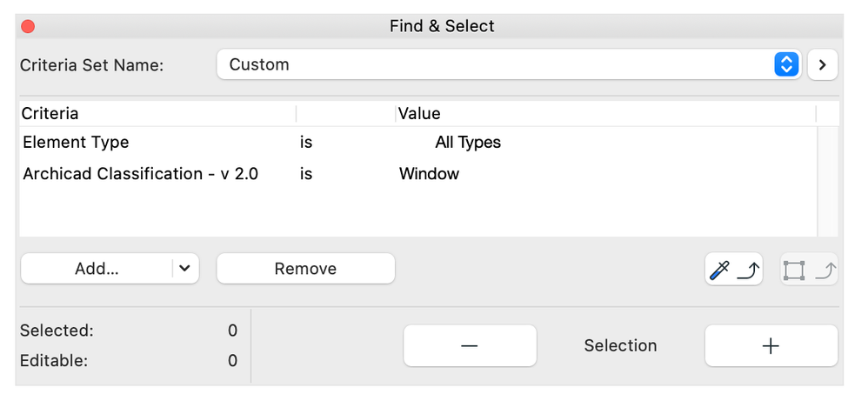Screen dimensions: 868x401
Task: Open the All Types value dropdown
Action: coord(468,143)
